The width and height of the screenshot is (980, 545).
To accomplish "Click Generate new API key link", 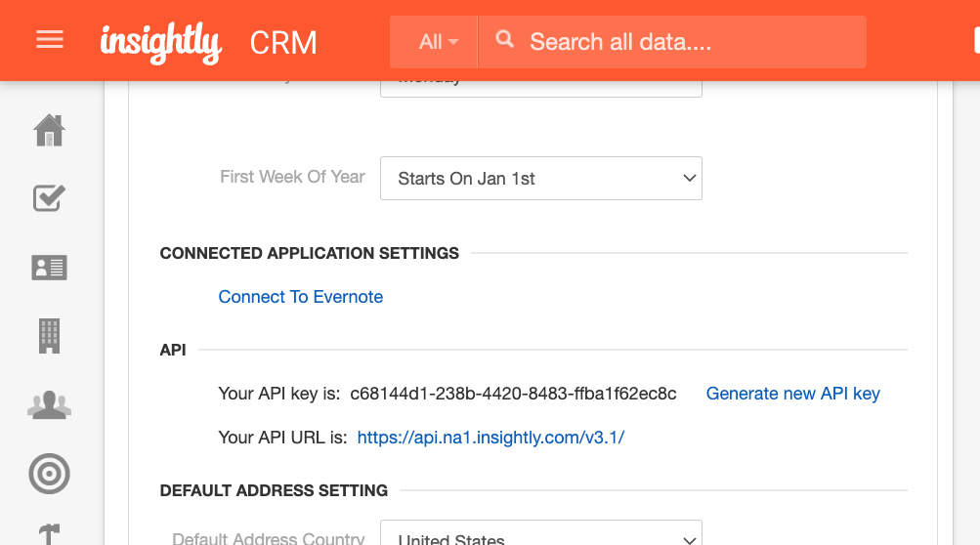I will [x=793, y=394].
